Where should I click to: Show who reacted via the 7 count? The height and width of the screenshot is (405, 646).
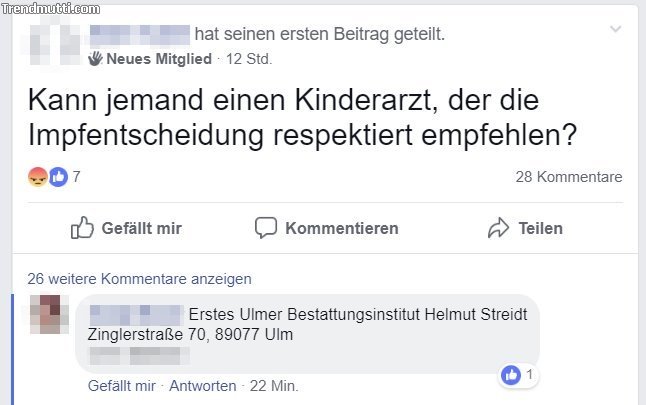(x=76, y=177)
